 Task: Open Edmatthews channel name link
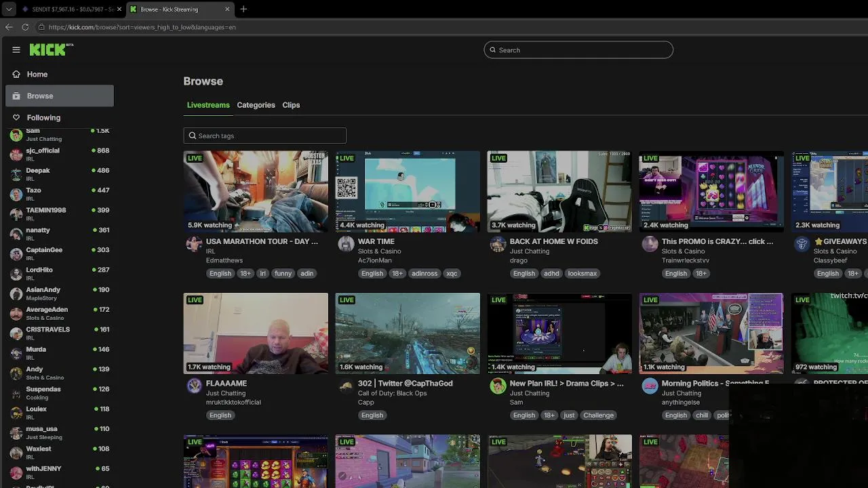pos(224,260)
